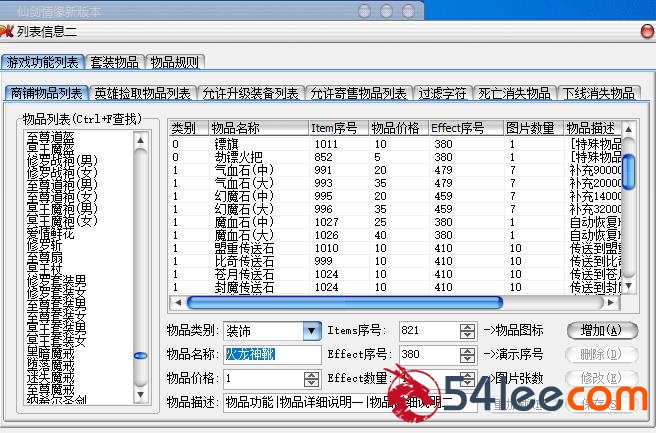This screenshot has width=656, height=433.
Task: Decrease Effect序号 with down stepper arrow
Action: (467, 359)
